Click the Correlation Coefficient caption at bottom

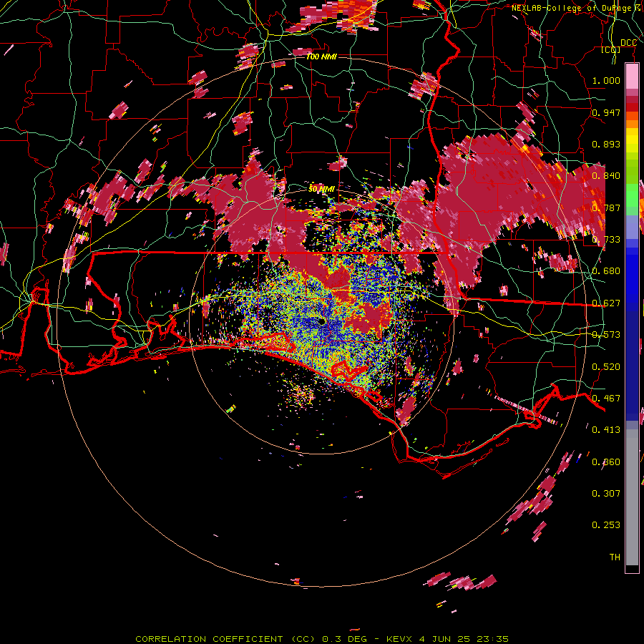pyautogui.click(x=321, y=639)
